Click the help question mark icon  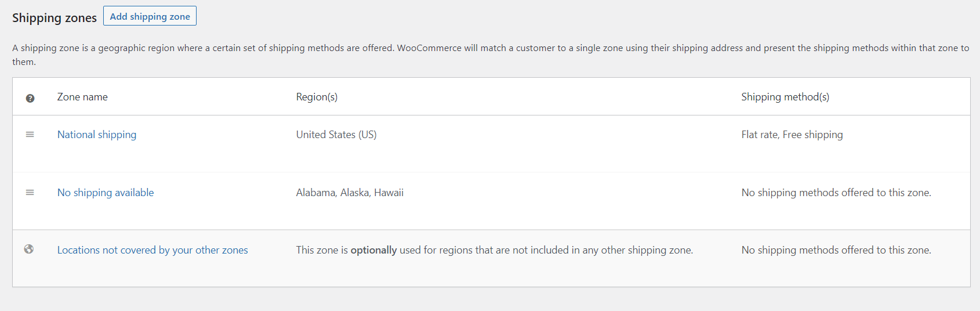click(30, 98)
